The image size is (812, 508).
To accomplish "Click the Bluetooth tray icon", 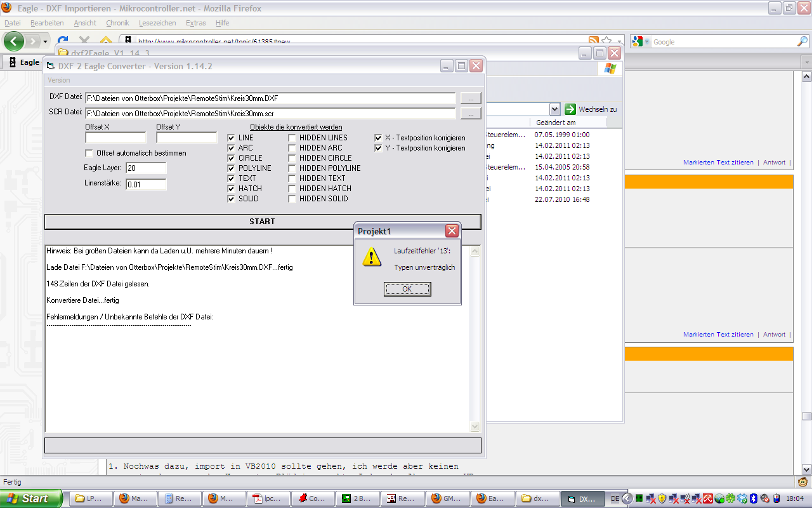I will [754, 498].
